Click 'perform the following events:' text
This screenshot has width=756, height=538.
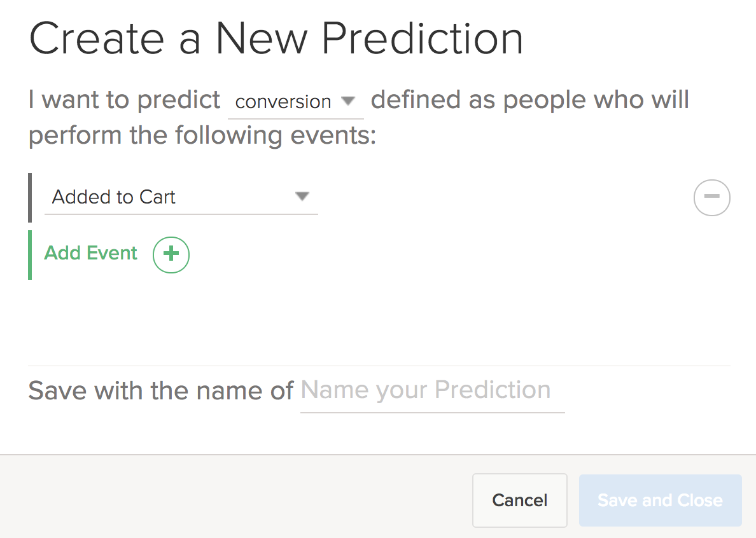(202, 135)
